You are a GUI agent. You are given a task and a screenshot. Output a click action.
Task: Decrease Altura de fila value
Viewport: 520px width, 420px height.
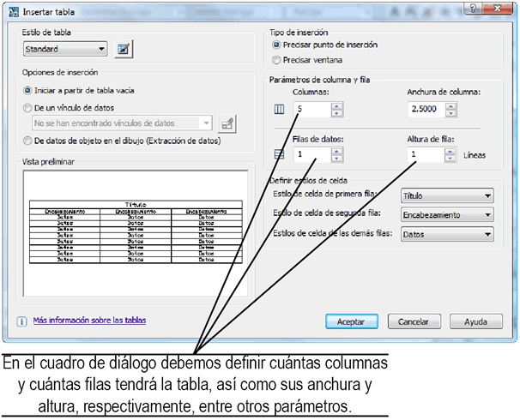coord(450,159)
